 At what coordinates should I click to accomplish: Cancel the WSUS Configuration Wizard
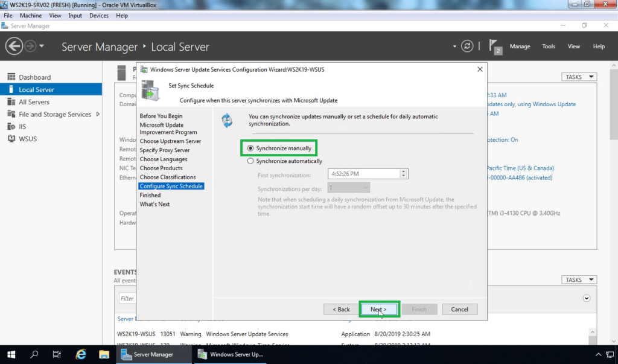(x=459, y=309)
